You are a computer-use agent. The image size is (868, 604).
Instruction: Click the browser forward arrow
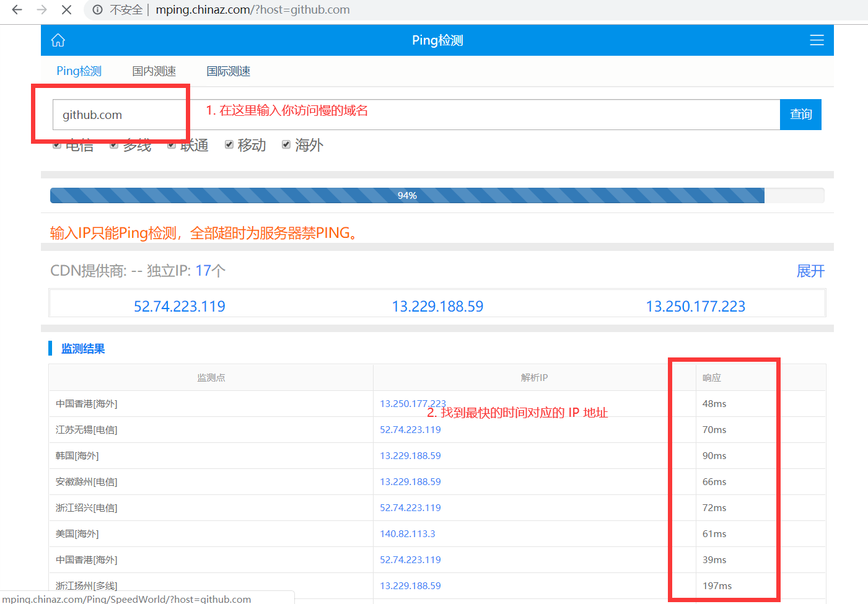click(x=42, y=10)
